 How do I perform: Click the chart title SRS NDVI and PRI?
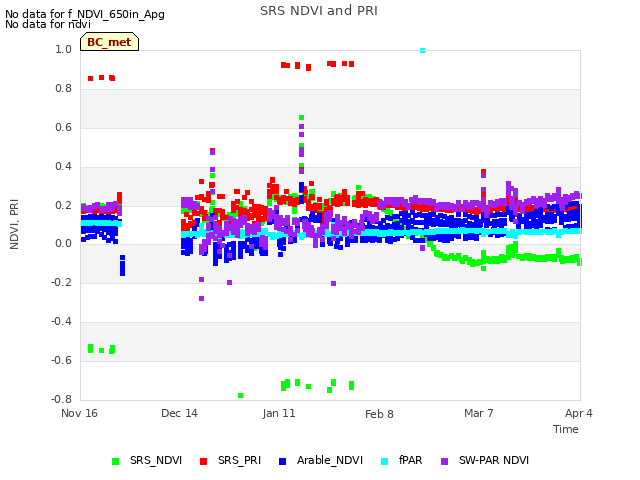319,11
